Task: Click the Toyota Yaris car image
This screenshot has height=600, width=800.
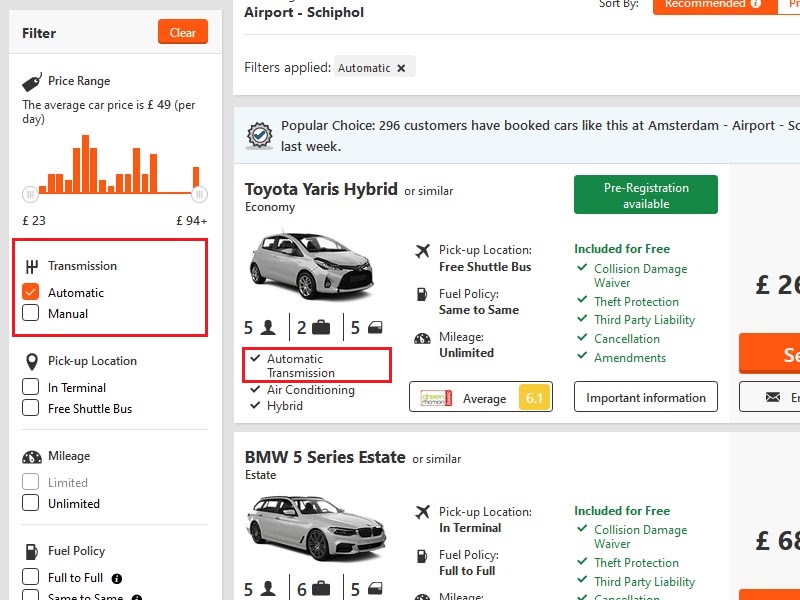Action: pos(311,266)
